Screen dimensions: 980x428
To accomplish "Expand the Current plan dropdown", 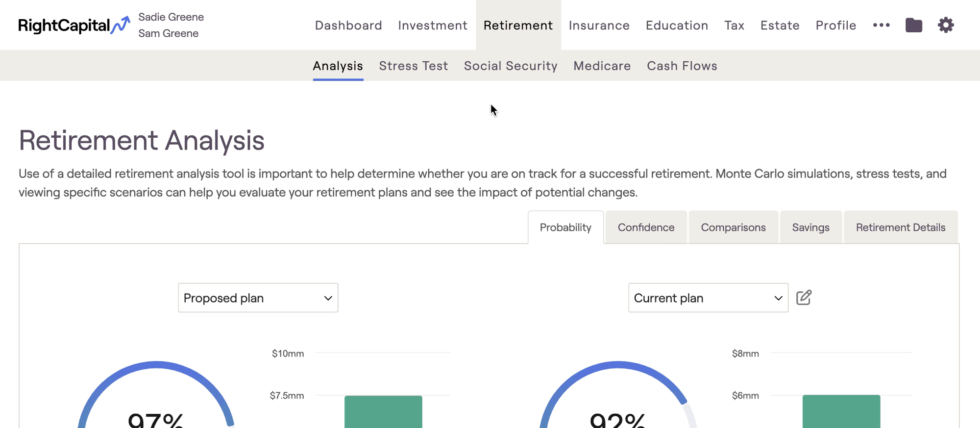I will [708, 298].
